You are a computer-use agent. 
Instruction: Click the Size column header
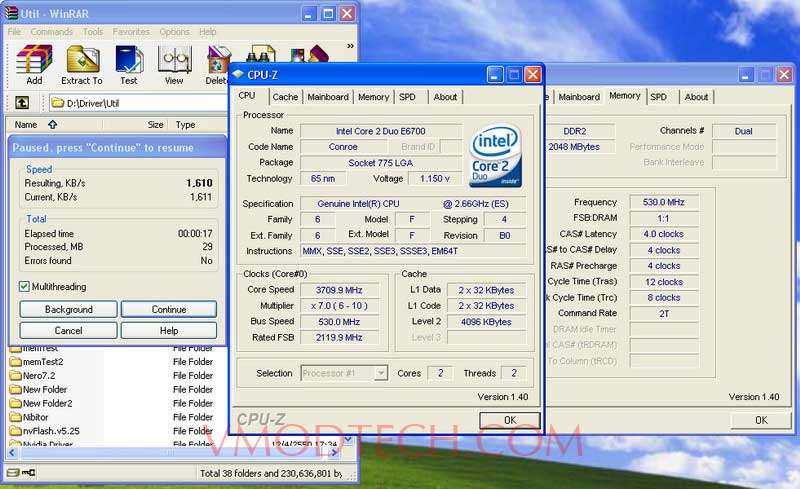(x=135, y=125)
